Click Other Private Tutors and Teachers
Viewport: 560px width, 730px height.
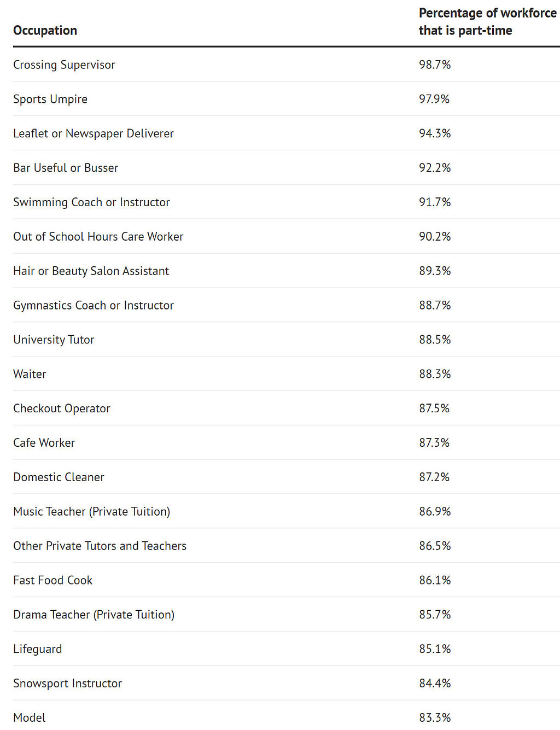click(x=100, y=546)
